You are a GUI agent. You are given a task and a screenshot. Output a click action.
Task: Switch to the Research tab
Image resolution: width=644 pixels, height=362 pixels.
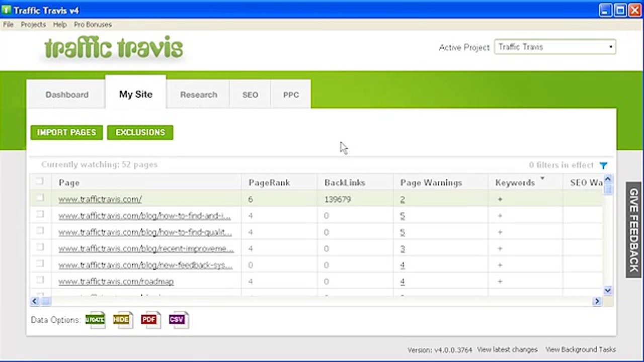(198, 95)
